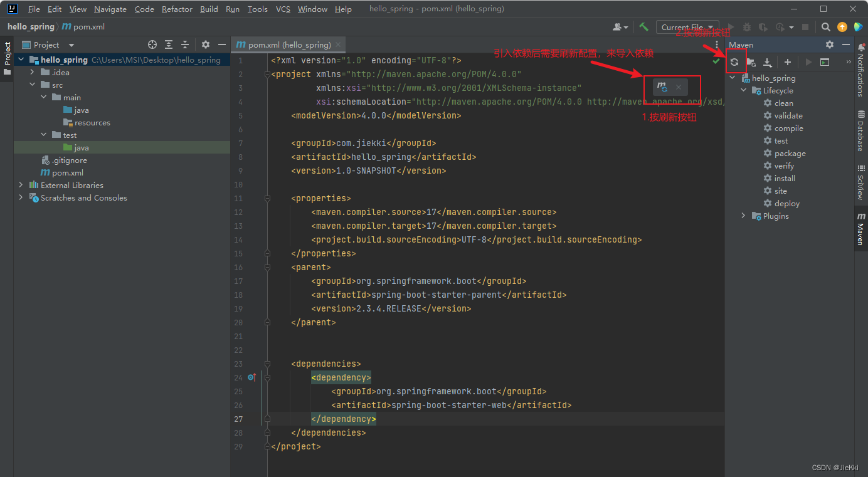
Task: Click the orange IDE update icon
Action: coord(842,27)
